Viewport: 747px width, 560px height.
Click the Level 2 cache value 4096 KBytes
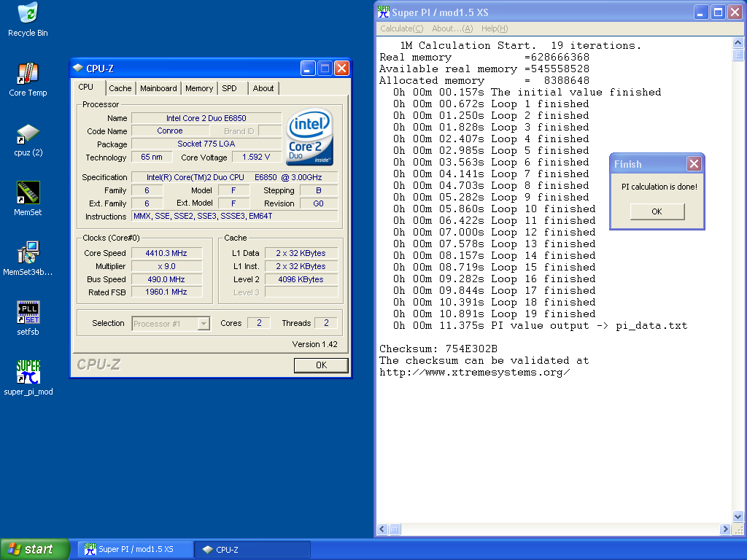click(x=301, y=279)
